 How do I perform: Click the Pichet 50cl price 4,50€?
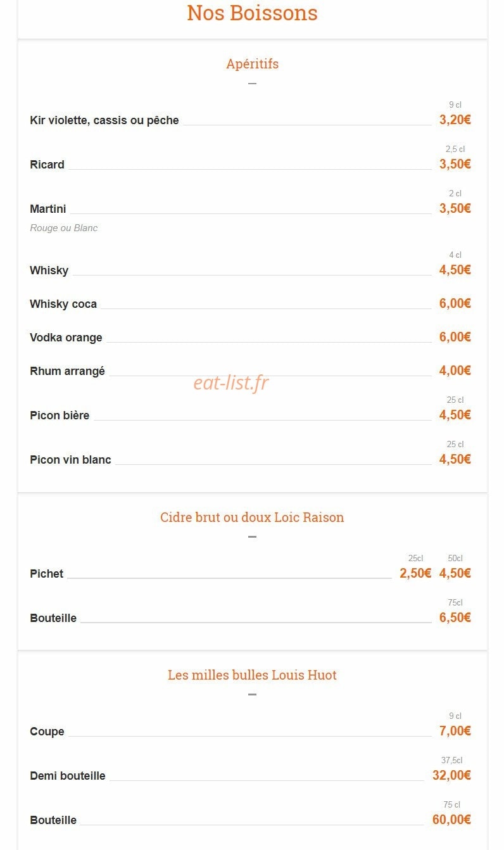pos(455,573)
